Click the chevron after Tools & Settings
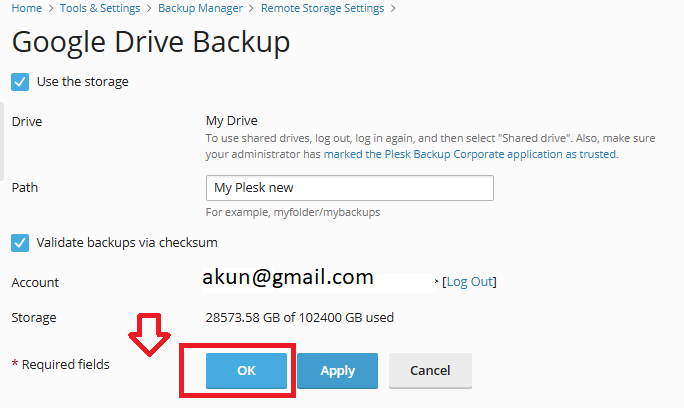 click(147, 9)
